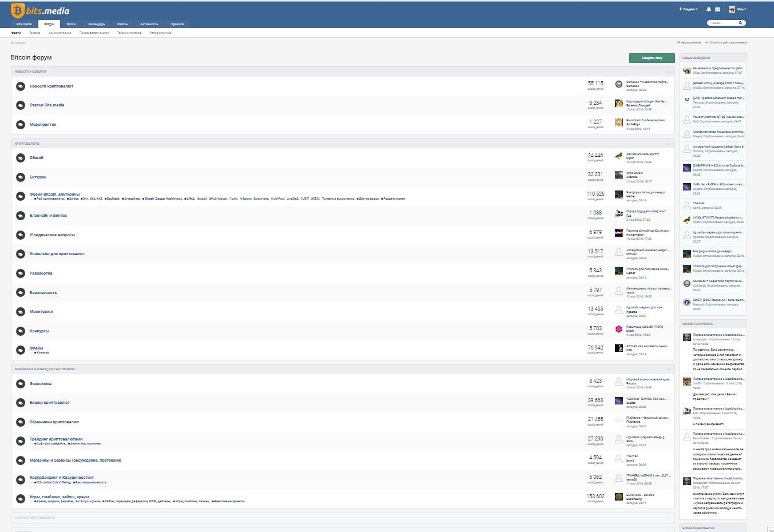Click duck avatar in Общий forum row
774x532 pixels.
pos(619,156)
